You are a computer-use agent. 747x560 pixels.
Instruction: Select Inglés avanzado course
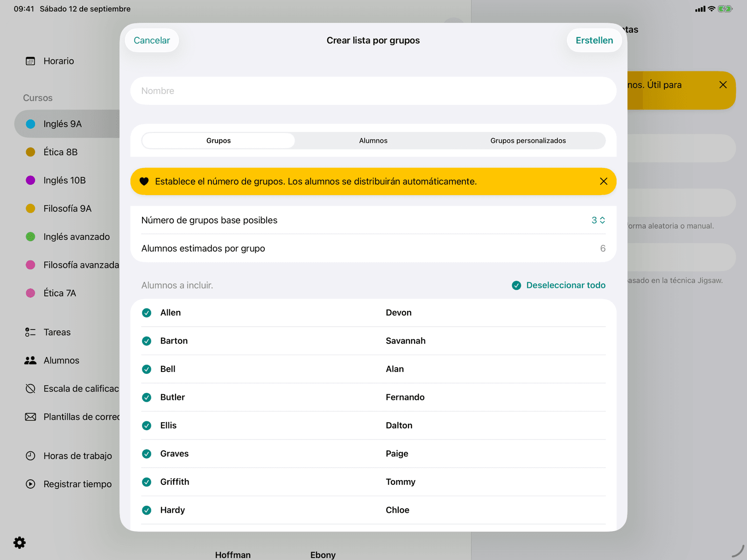pyautogui.click(x=67, y=237)
